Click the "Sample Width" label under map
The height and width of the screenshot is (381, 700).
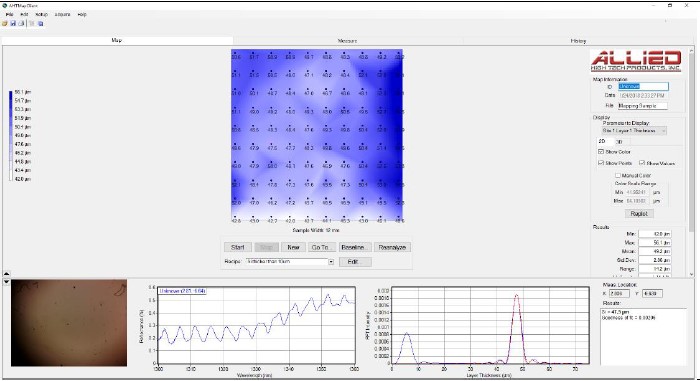coord(316,230)
